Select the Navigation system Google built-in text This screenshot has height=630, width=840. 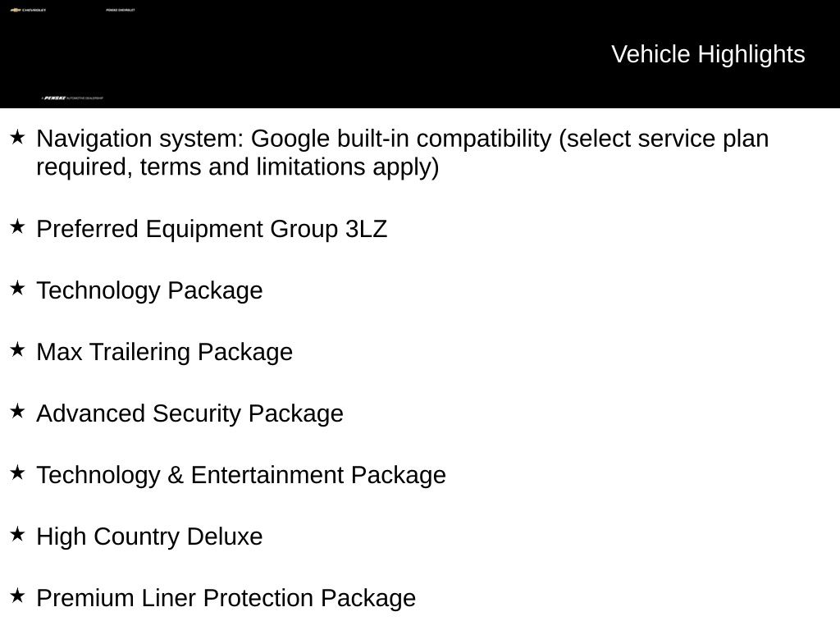pos(402,153)
